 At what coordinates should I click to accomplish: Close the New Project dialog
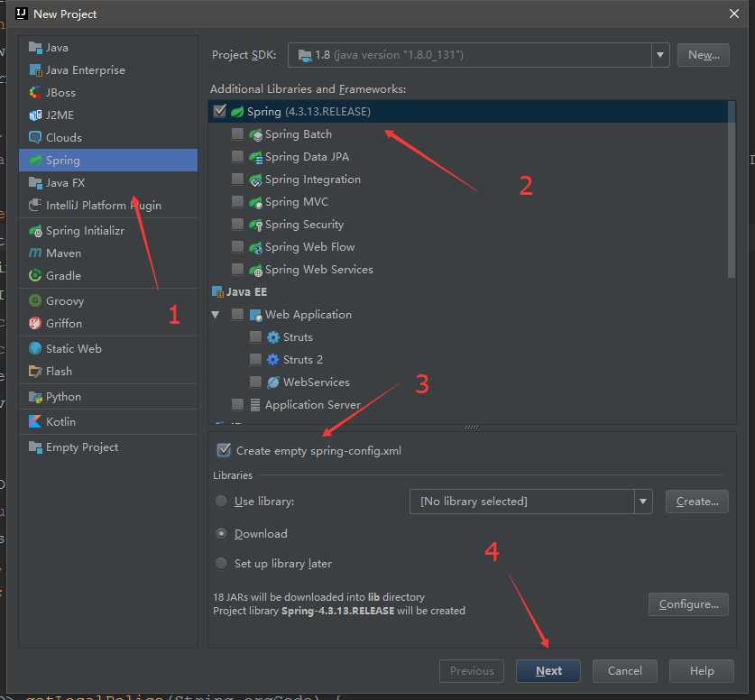click(x=734, y=14)
